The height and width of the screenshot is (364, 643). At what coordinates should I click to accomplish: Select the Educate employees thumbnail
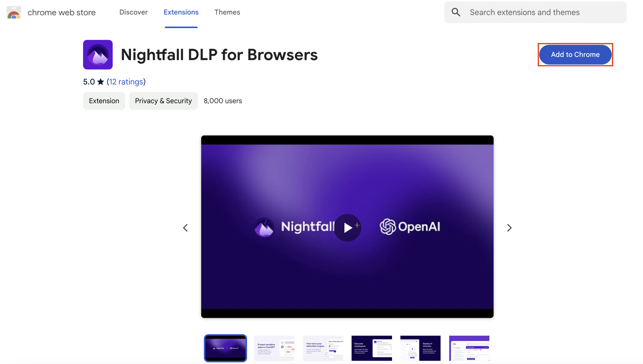(x=372, y=348)
